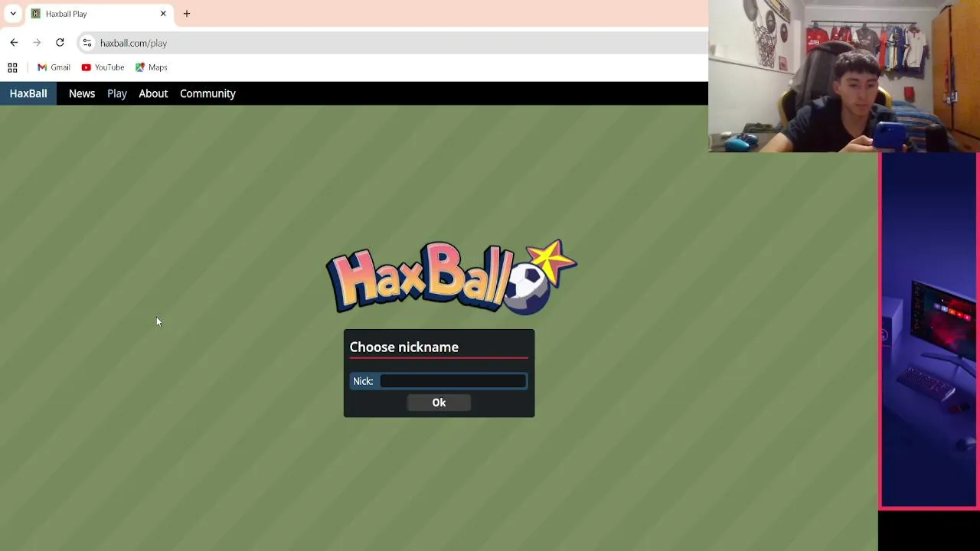Focus the Nick input field
The image size is (980, 551).
(453, 381)
